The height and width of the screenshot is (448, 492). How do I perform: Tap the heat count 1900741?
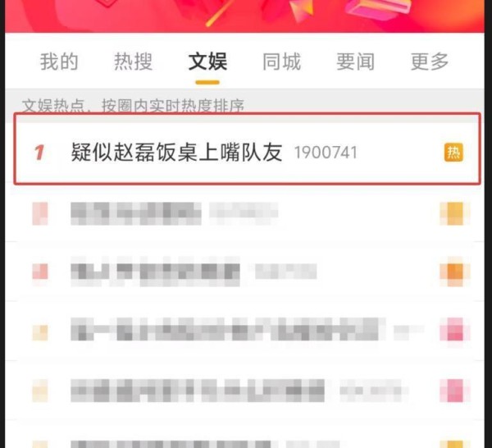click(x=326, y=153)
